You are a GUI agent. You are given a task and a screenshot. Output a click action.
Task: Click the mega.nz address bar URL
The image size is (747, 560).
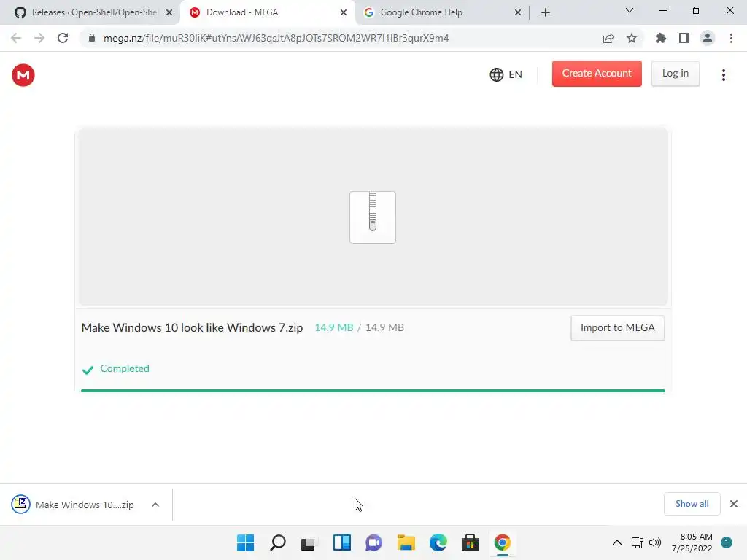point(276,38)
